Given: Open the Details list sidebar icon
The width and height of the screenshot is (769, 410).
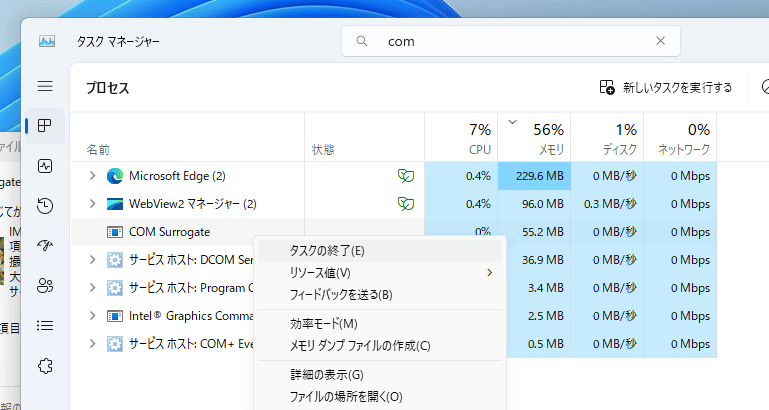Looking at the screenshot, I should 44,326.
